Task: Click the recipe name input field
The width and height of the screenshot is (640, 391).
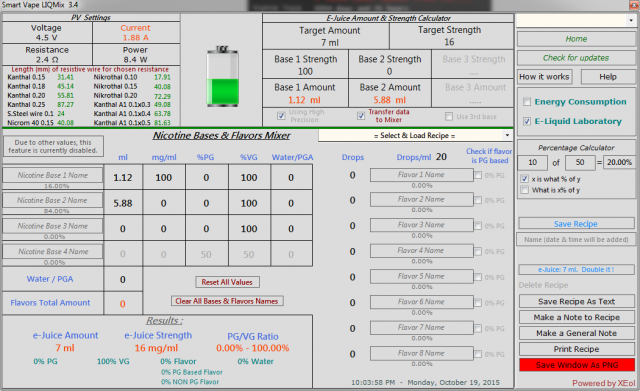Action: 576,240
